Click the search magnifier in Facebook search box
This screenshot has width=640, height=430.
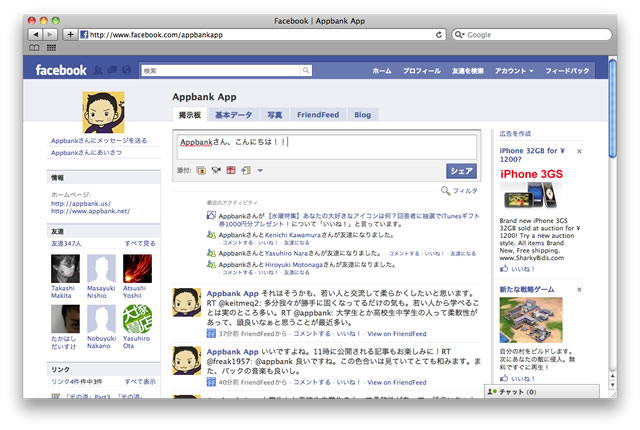tap(305, 71)
